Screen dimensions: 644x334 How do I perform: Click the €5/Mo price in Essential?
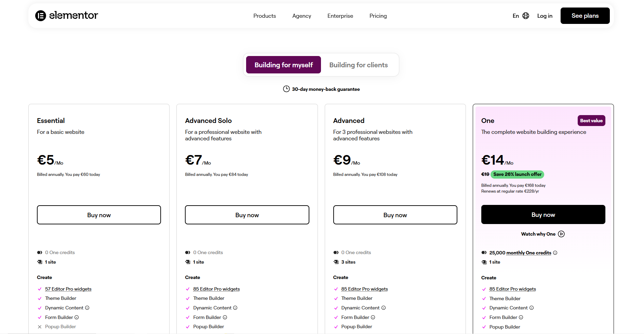pyautogui.click(x=50, y=160)
